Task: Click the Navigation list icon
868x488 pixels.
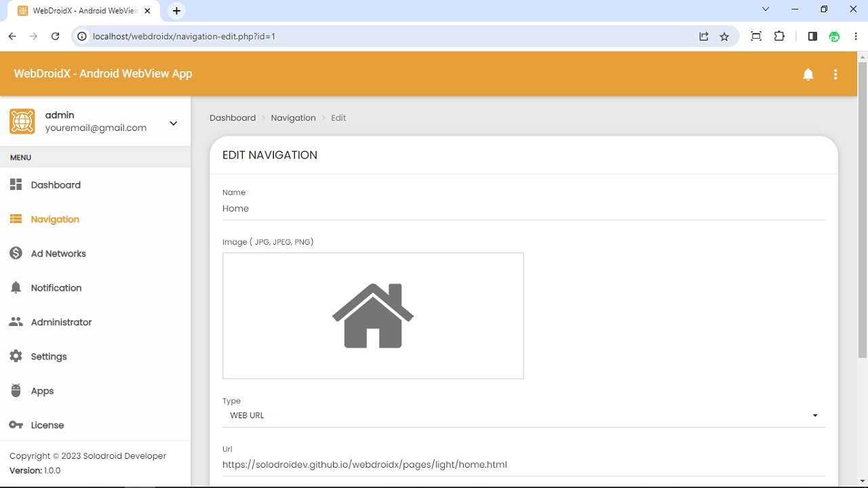Action: click(x=16, y=219)
